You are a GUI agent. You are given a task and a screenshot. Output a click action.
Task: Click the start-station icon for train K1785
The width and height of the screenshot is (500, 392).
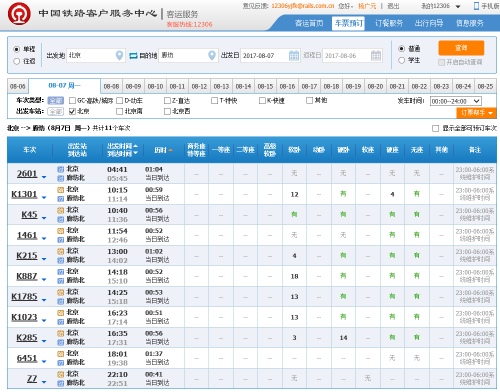coord(60,293)
